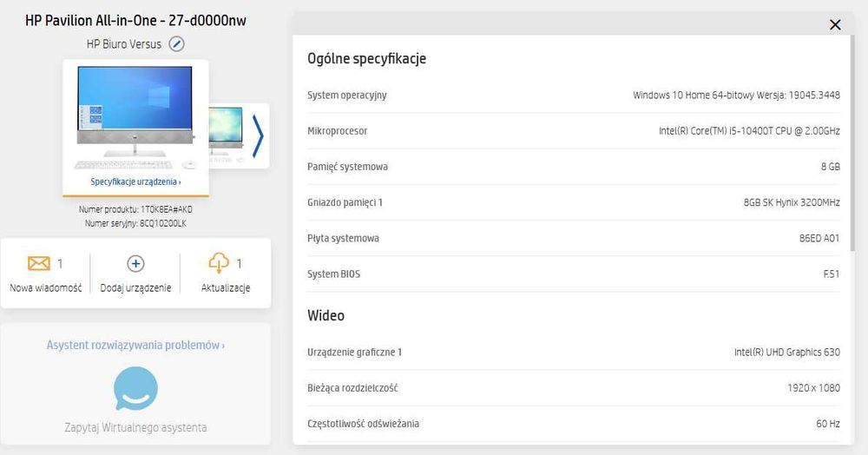Click the Numer produktu: 1T0K8EA#AKD text

tap(135, 210)
